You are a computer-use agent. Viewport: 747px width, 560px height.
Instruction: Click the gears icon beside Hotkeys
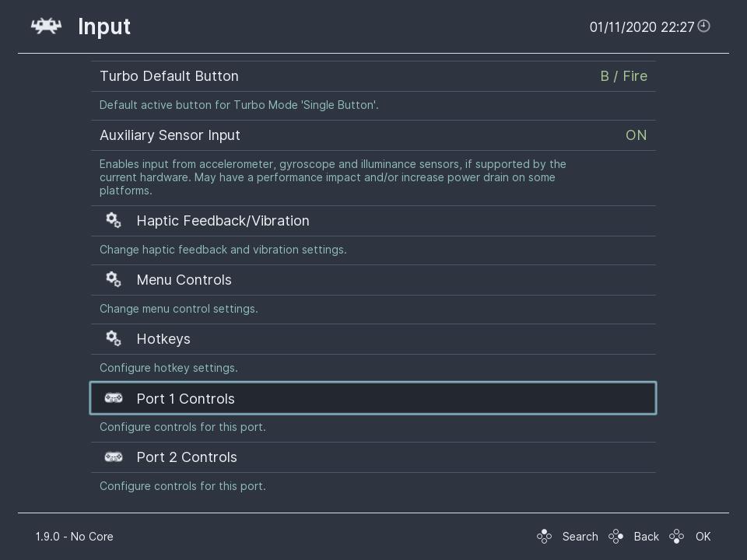click(x=114, y=338)
